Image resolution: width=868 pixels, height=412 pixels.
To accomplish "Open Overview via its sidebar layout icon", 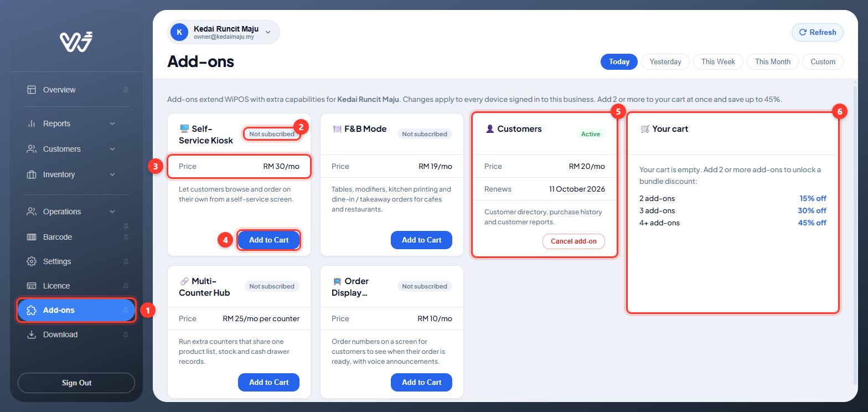I will (32, 90).
